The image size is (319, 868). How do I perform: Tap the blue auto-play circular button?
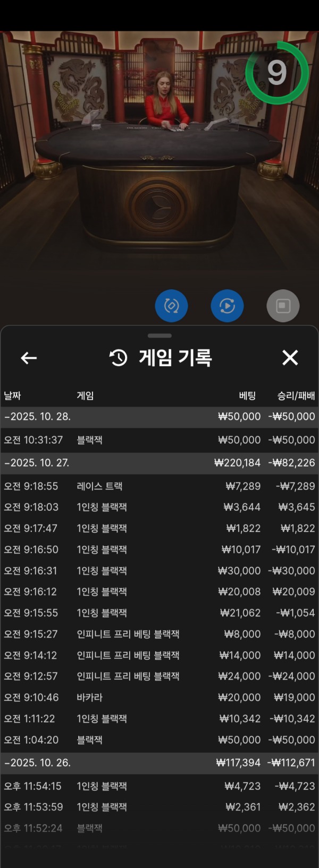(x=227, y=306)
